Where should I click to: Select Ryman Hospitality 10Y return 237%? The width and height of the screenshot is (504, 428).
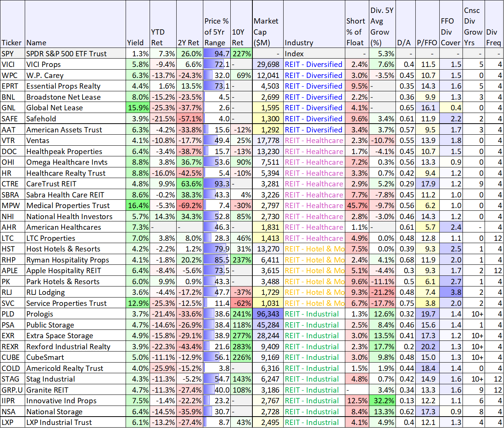pyautogui.click(x=241, y=260)
